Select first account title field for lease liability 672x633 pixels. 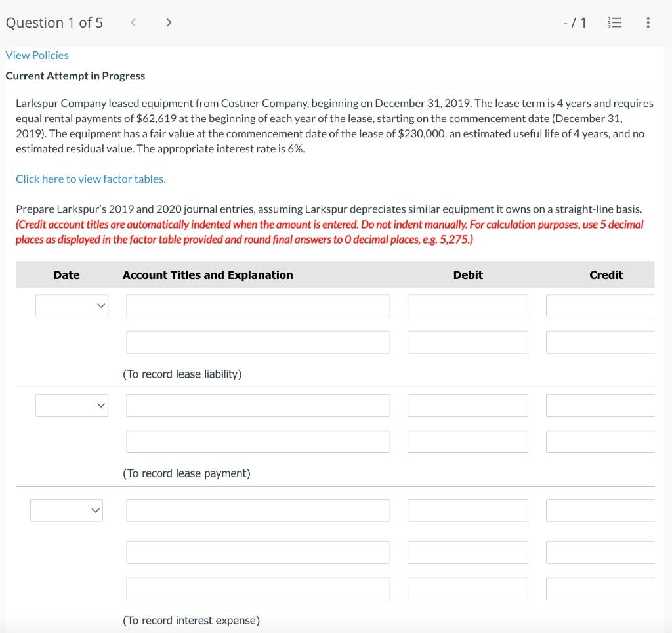[x=258, y=306]
